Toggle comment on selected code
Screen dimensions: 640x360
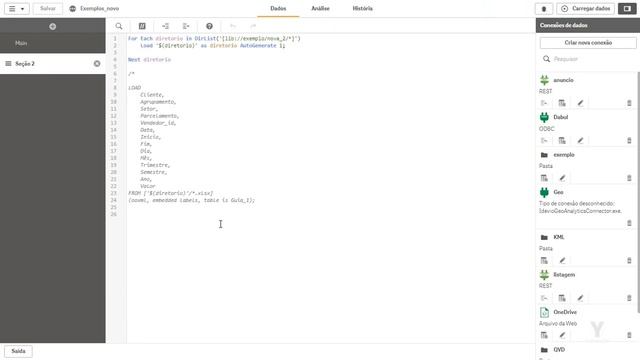tap(142, 26)
